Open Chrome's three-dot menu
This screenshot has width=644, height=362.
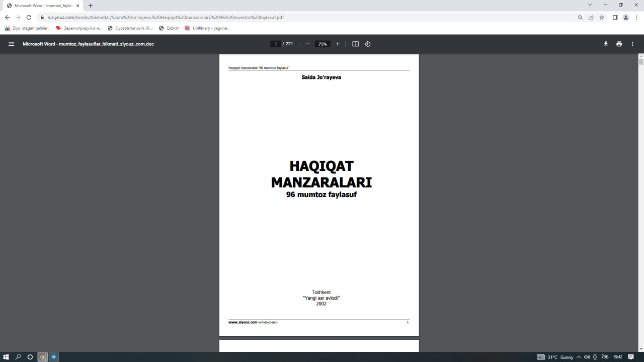click(636, 17)
